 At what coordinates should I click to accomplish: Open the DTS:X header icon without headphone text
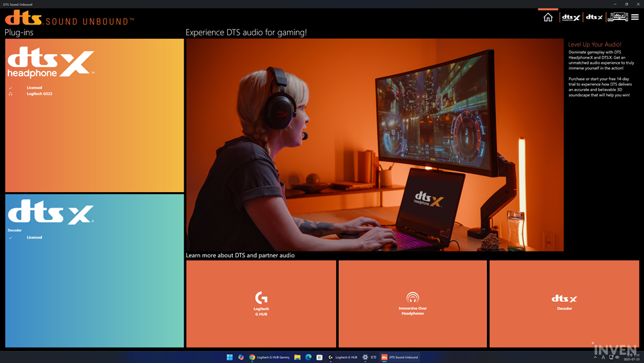594,17
